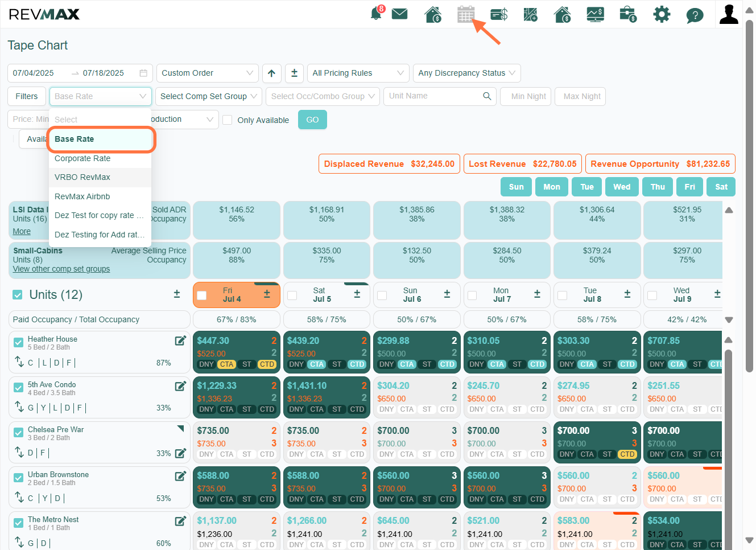Click plus-minus icon on Sun Jul 6
The height and width of the screenshot is (550, 756).
[x=447, y=294]
